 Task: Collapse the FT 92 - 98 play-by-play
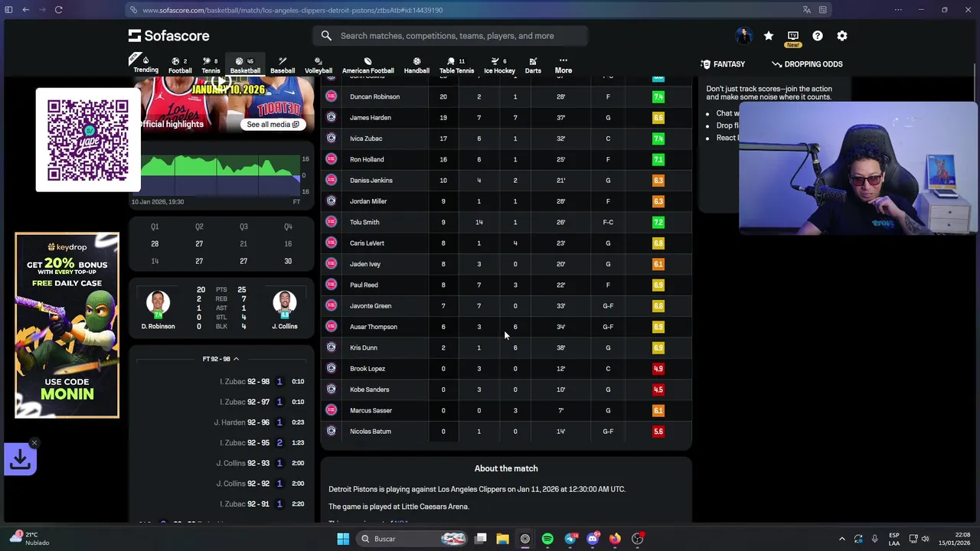click(x=220, y=359)
